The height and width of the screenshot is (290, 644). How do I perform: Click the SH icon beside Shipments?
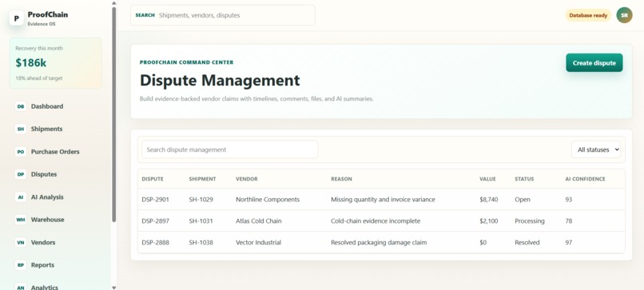[21, 129]
